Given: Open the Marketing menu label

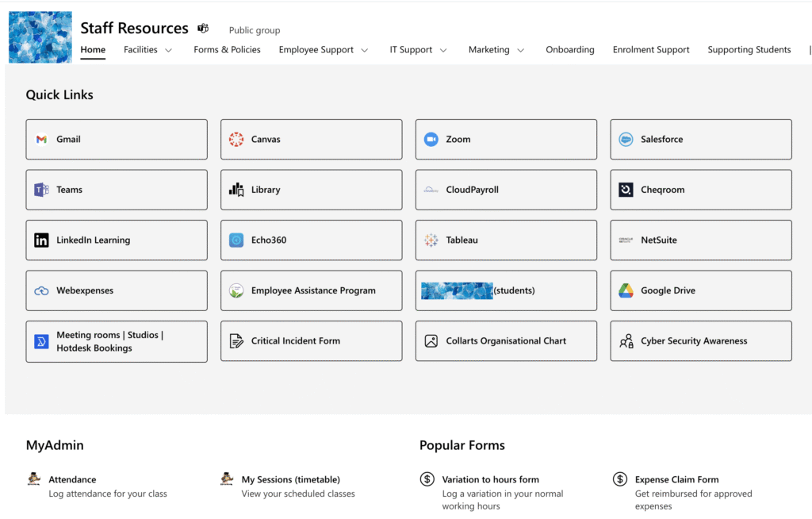Looking at the screenshot, I should (488, 50).
